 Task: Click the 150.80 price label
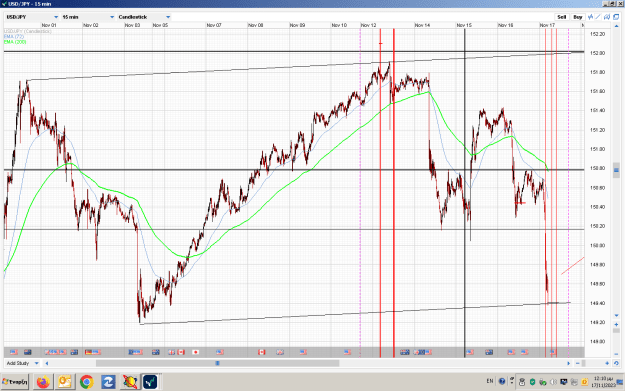(597, 169)
